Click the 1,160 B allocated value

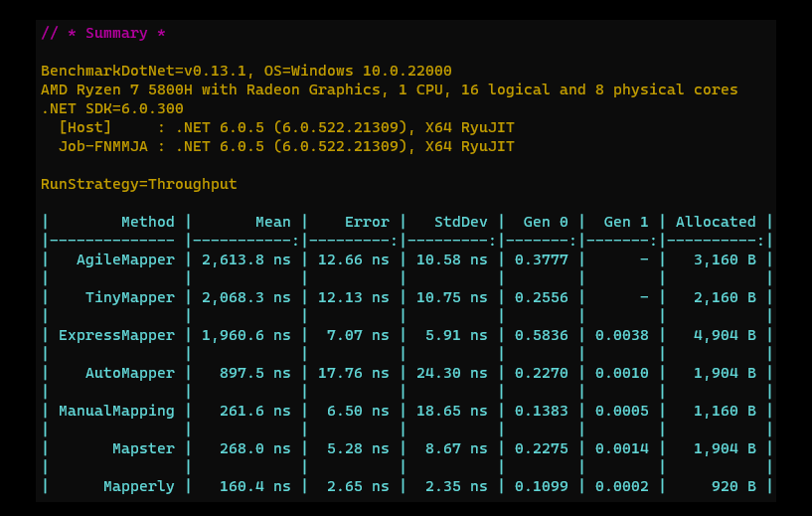[x=725, y=411]
